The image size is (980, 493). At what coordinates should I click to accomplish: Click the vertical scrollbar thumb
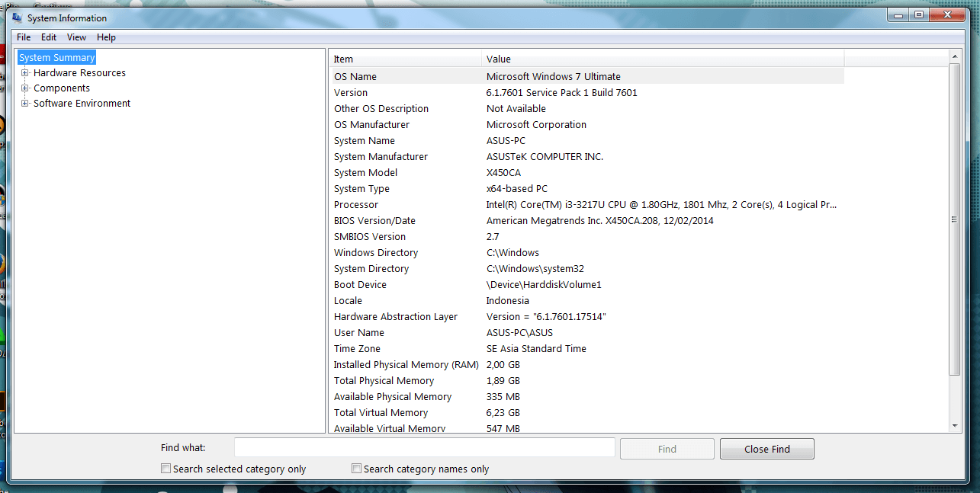click(955, 219)
